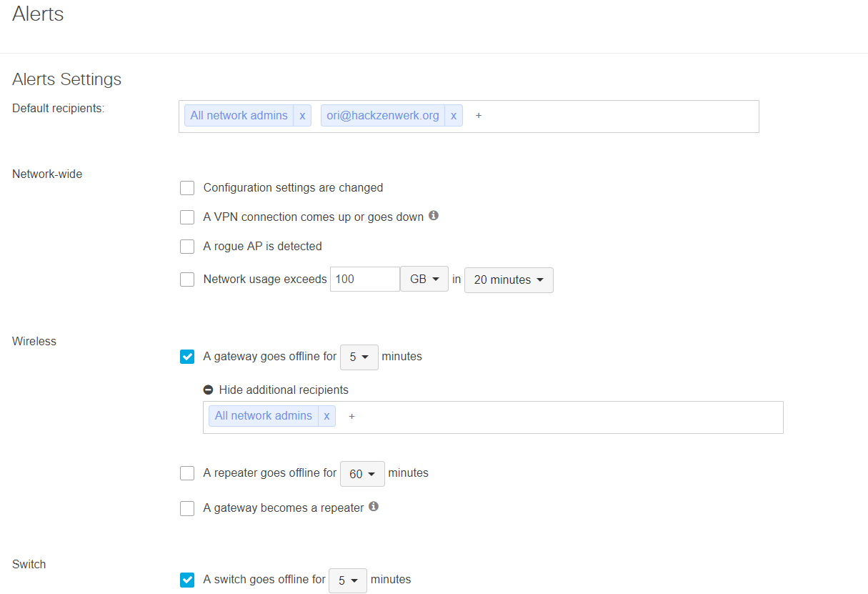
Task: Check the rogue AP is detected box
Action: click(187, 247)
